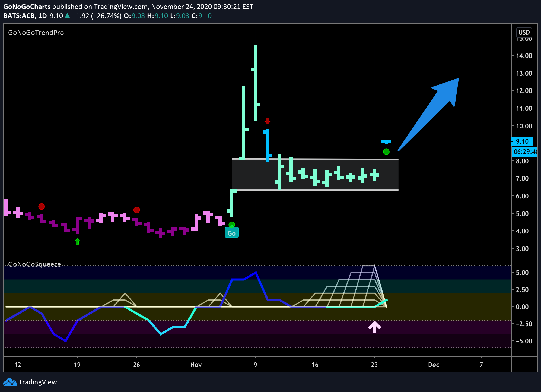Click the pink up-arrow in squeeze panel

point(374,327)
